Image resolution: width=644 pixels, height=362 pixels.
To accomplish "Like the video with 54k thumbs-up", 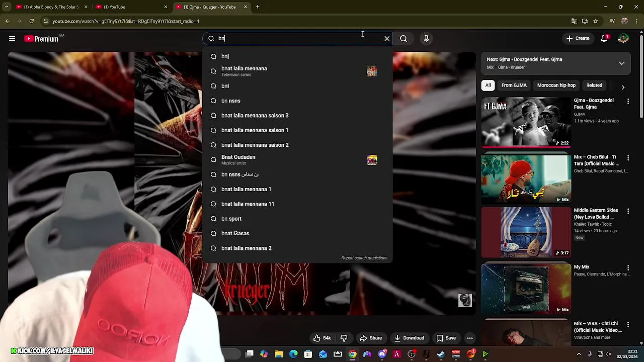I will coord(322,338).
